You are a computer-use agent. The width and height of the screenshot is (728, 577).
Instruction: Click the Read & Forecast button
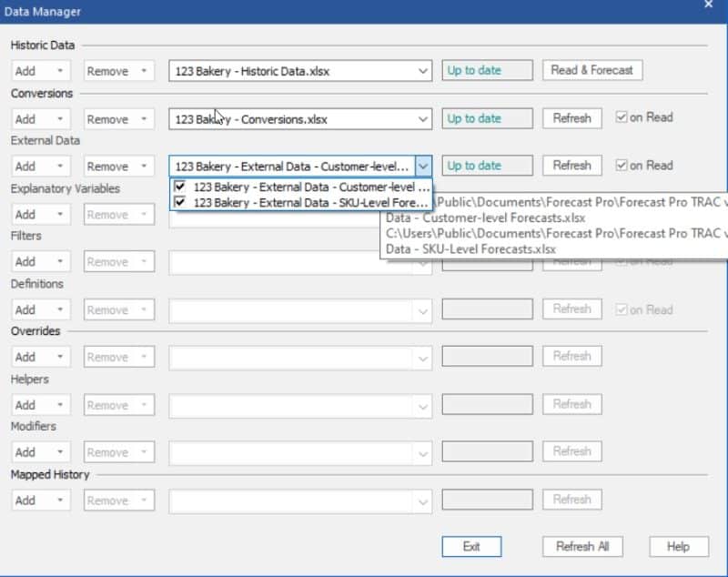click(591, 70)
